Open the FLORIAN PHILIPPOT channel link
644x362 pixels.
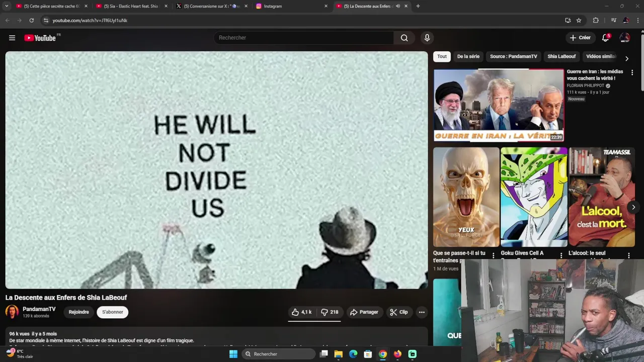(585, 85)
